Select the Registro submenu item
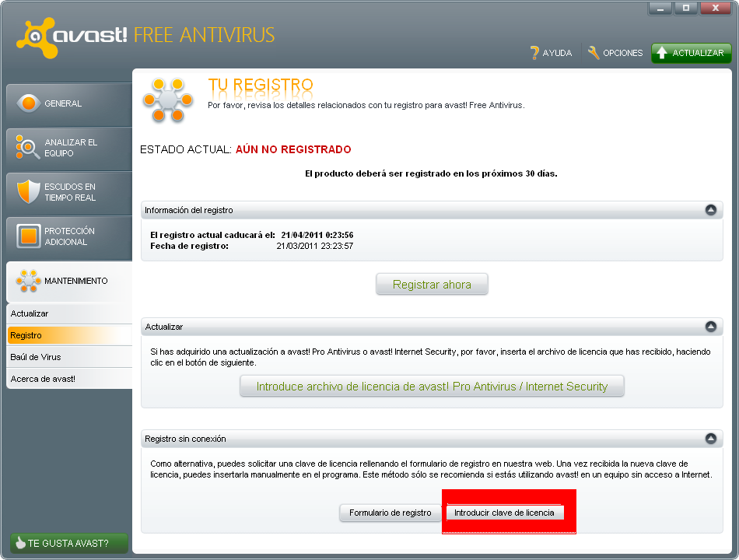The width and height of the screenshot is (739, 560). 69,335
